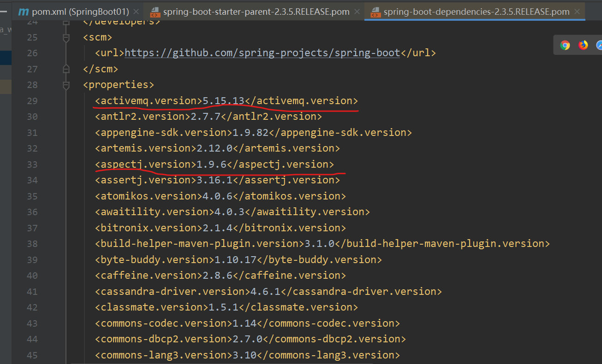Click the </scm> closing tag
Screen dimensions: 602x364
coord(101,69)
